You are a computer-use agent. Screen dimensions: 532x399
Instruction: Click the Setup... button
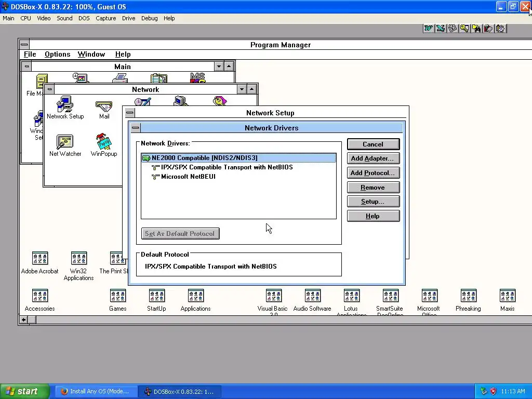(373, 202)
